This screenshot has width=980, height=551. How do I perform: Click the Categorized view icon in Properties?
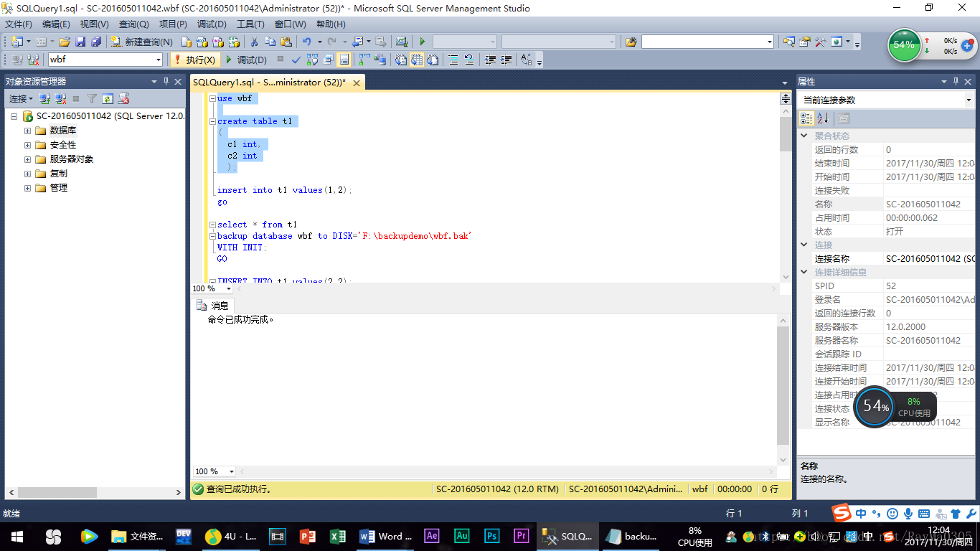coord(806,118)
